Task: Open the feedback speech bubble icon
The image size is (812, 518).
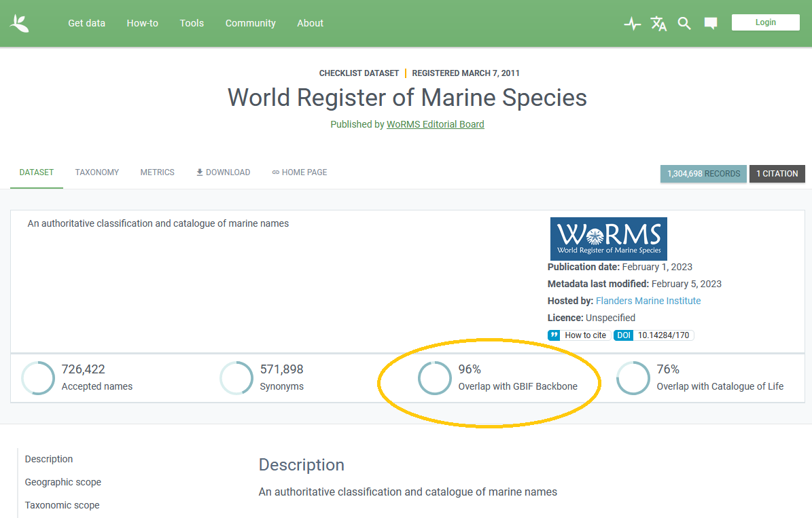Action: click(711, 23)
